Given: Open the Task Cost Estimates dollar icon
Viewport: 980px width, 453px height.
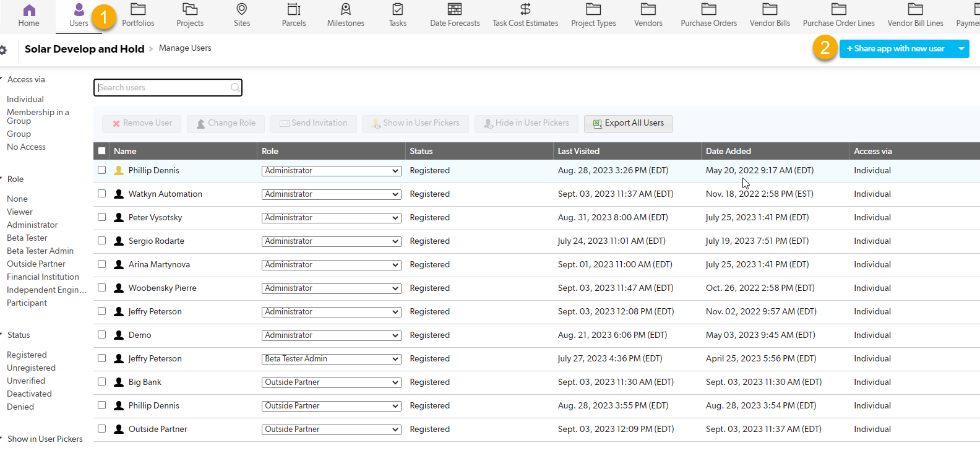Looking at the screenshot, I should point(525,9).
